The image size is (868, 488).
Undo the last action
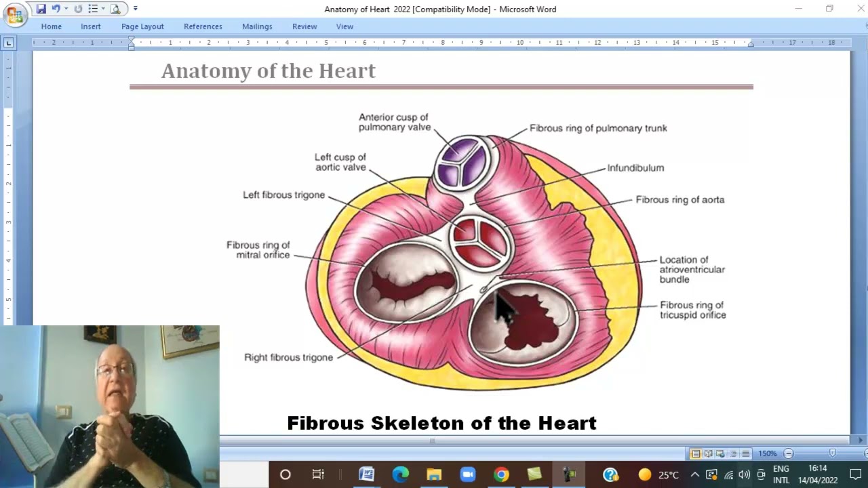56,9
